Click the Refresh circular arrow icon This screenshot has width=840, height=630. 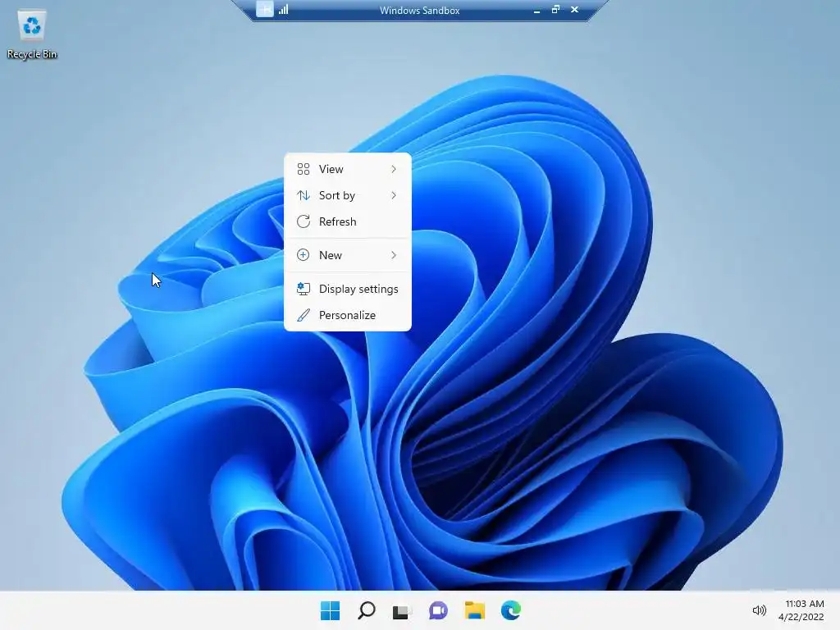pyautogui.click(x=304, y=221)
